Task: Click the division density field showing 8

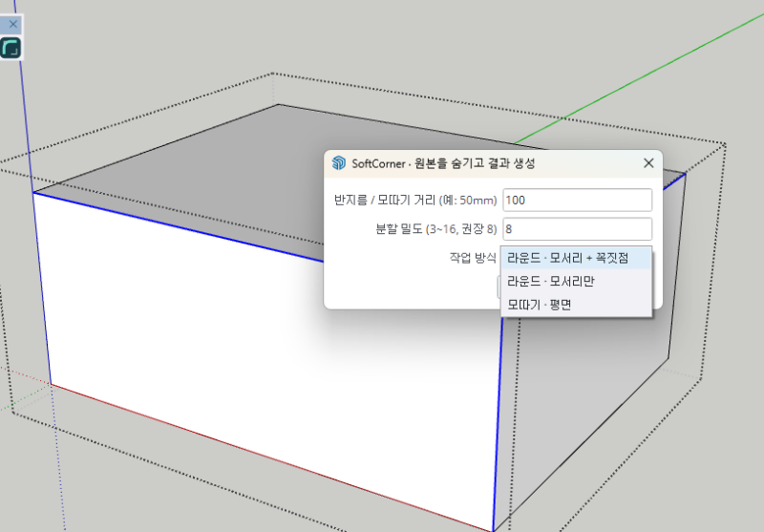Action: tap(578, 229)
